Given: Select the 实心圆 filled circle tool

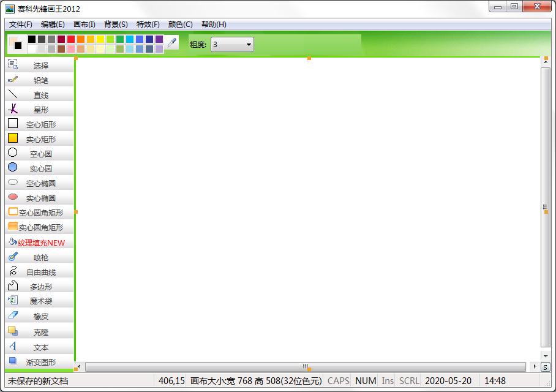Looking at the screenshot, I should (x=39, y=168).
